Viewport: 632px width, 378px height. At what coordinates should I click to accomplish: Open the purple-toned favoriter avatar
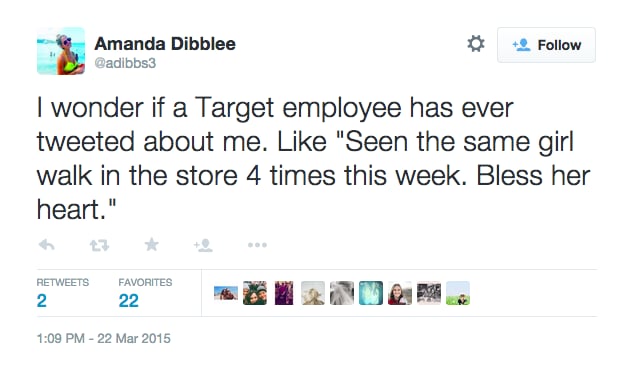click(x=284, y=293)
